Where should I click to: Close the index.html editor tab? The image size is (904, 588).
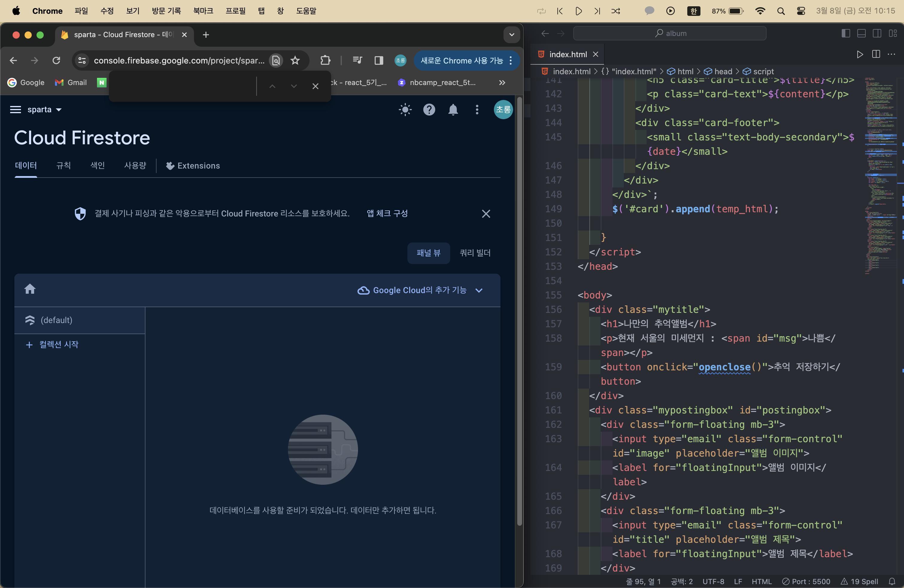(596, 54)
